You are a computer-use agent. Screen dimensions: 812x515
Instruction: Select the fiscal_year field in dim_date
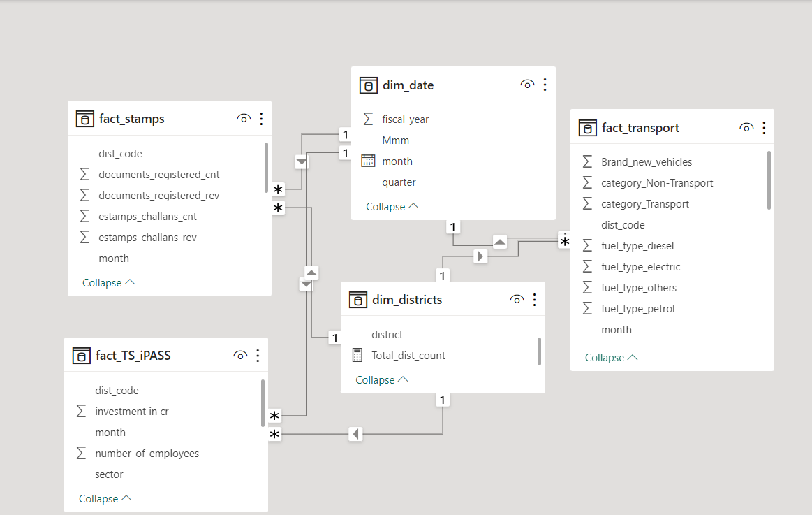[405, 119]
